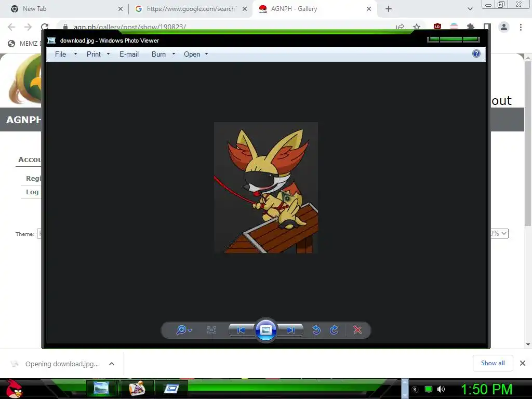This screenshot has height=399, width=532.
Task: Click Photo Viewer title bar icon
Action: pyautogui.click(x=51, y=41)
